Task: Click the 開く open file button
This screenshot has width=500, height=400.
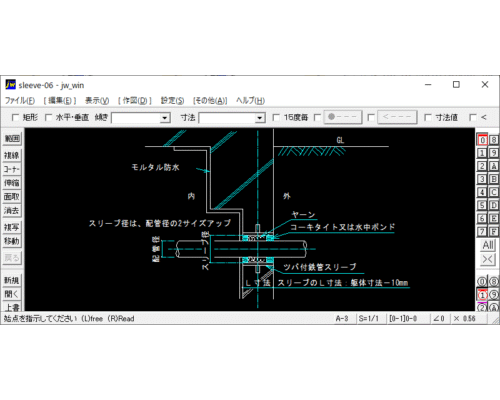Action: pos(12,294)
